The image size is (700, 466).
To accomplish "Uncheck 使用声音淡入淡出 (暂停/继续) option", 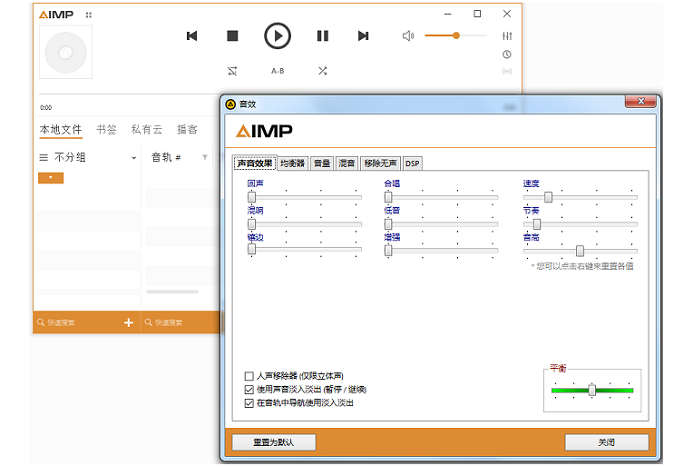I will [x=249, y=389].
